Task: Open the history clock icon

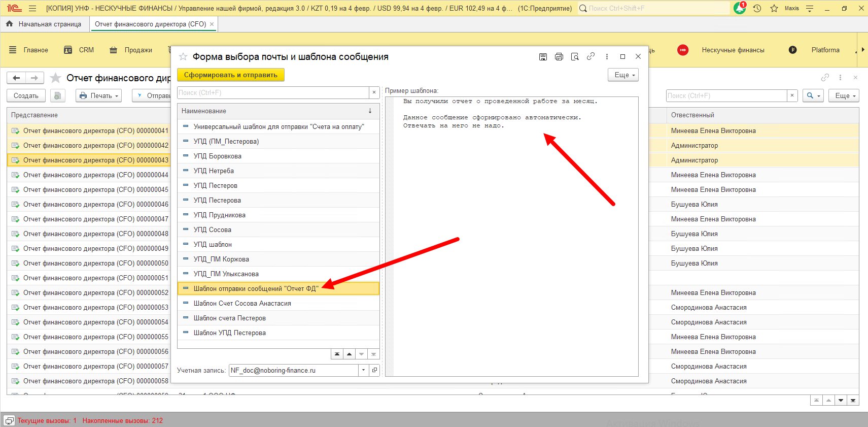Action: [757, 8]
